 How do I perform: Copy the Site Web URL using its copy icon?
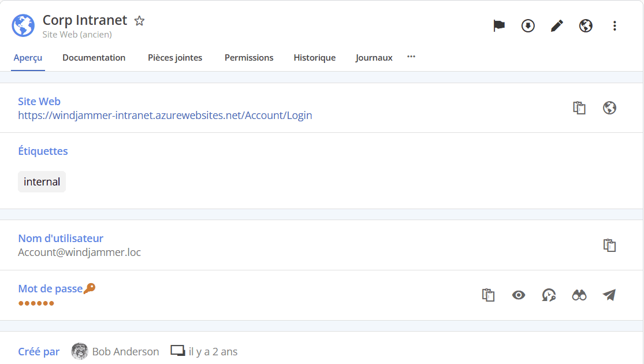click(x=580, y=107)
